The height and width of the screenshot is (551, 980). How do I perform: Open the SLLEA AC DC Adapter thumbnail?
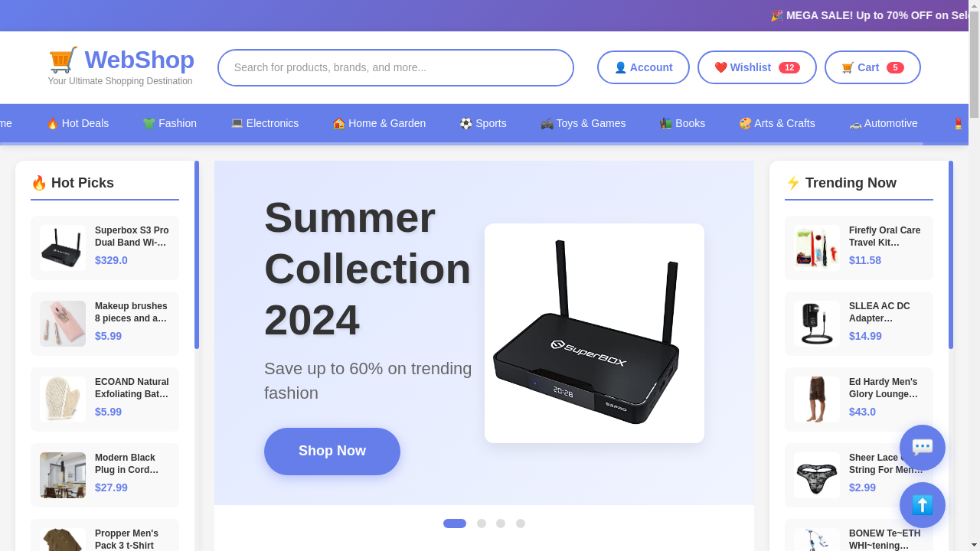[x=817, y=324]
